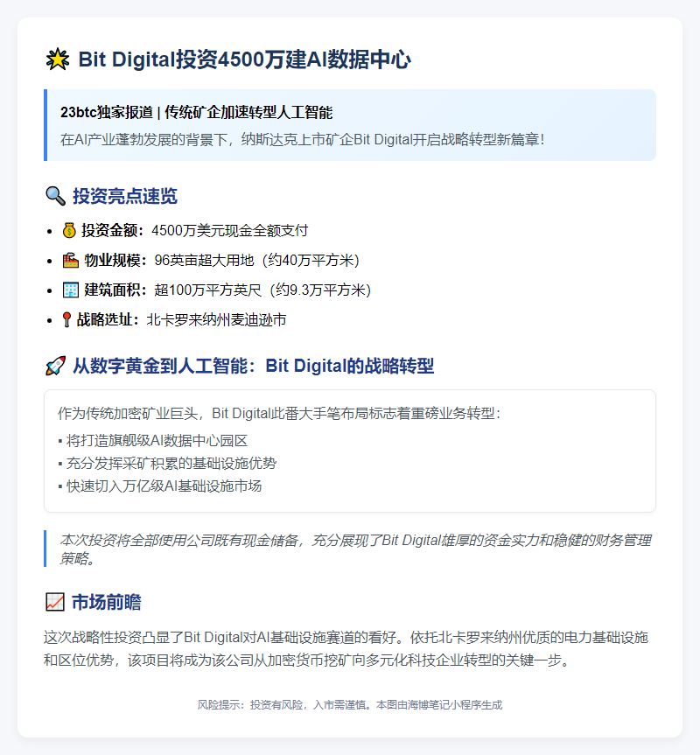The image size is (700, 755).
Task: Click the 市场前瞻 section heading
Action: tap(107, 603)
